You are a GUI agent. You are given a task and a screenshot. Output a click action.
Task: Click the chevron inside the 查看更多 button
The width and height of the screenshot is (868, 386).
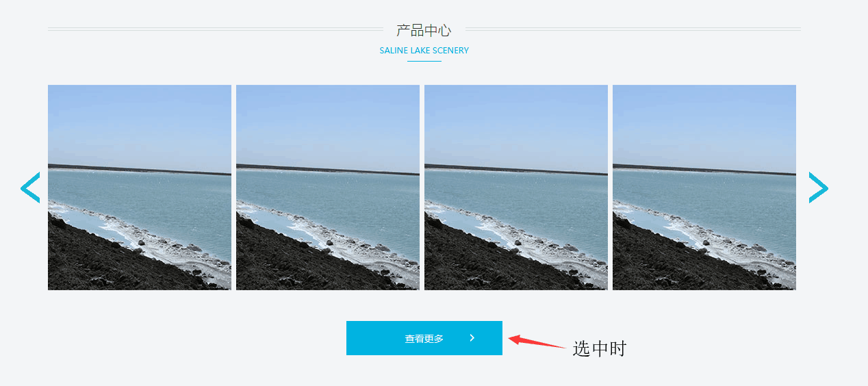472,338
